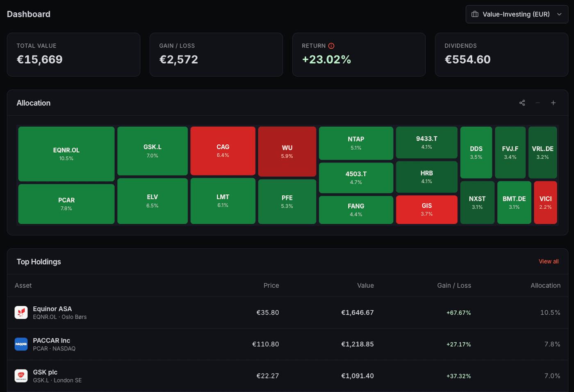574x392 pixels.
Task: Click the €1,091.40 value cell
Action: click(x=358, y=376)
